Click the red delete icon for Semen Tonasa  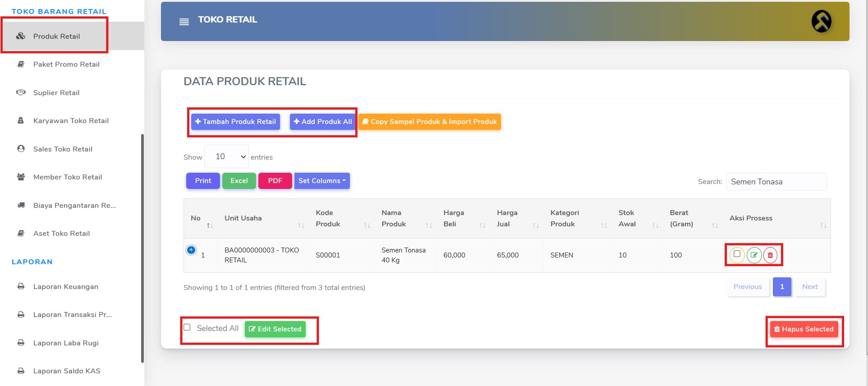pos(770,255)
